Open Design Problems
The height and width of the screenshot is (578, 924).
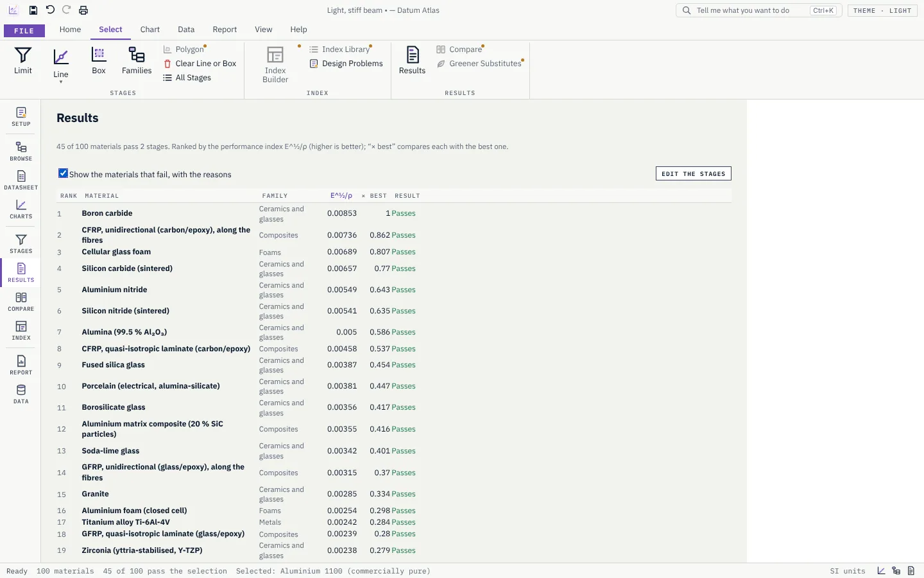tap(346, 64)
